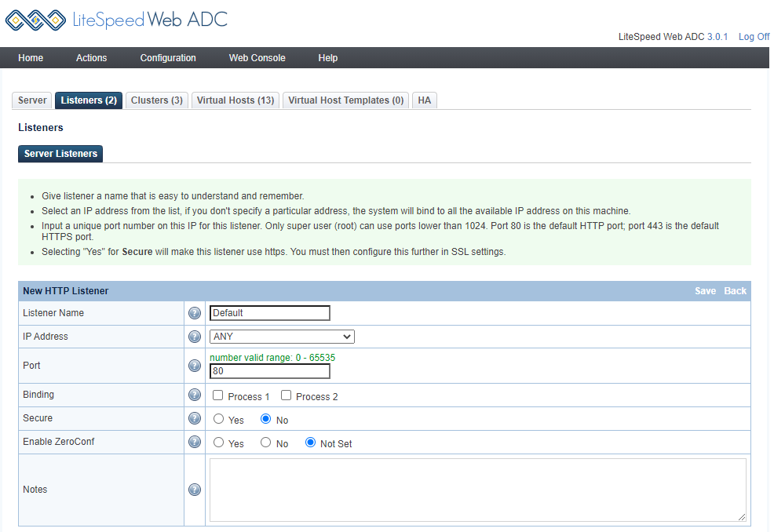Expand the IP Address dropdown

point(282,337)
